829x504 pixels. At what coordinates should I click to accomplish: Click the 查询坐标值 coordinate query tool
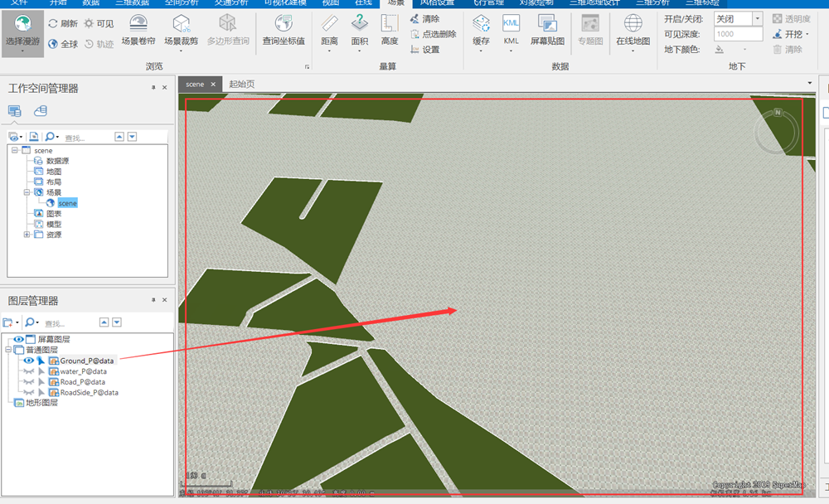(x=284, y=31)
